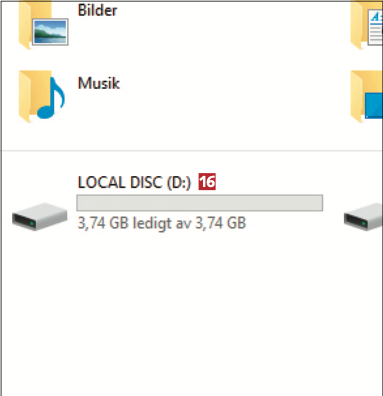
Task: Open the partially visible documents folder
Action: [x=367, y=25]
